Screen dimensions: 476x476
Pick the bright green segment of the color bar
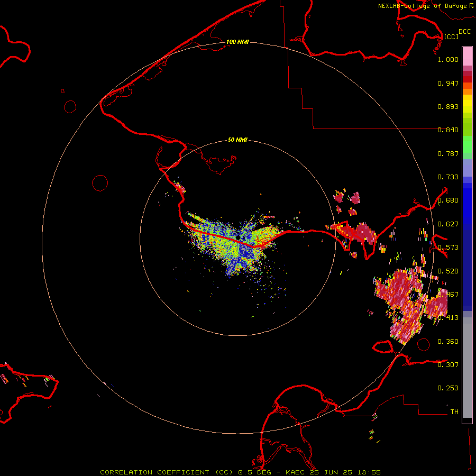click(467, 144)
